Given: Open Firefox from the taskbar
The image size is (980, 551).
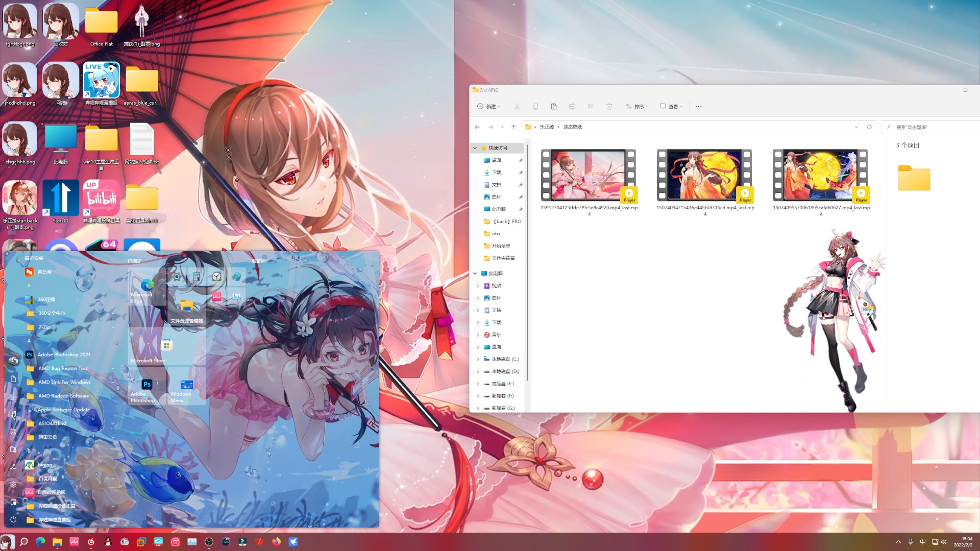Looking at the screenshot, I should pyautogui.click(x=276, y=542).
